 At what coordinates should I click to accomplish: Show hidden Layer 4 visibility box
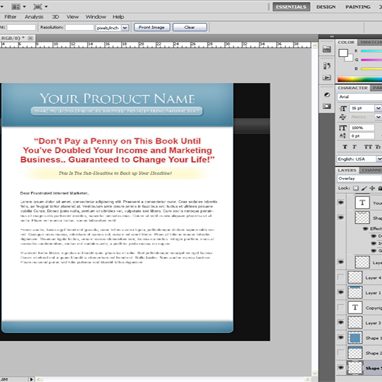[x=341, y=277]
